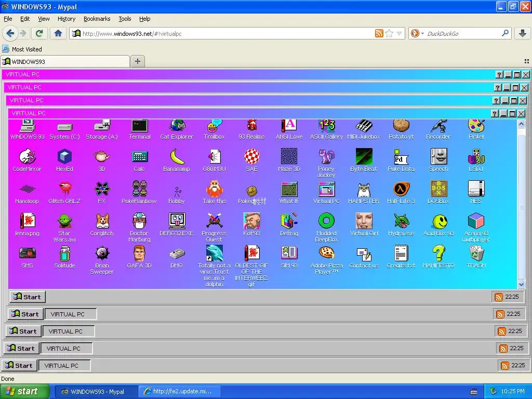The image size is (532, 399).
Task: Select the WINDOWS93 browser tab
Action: [65, 61]
